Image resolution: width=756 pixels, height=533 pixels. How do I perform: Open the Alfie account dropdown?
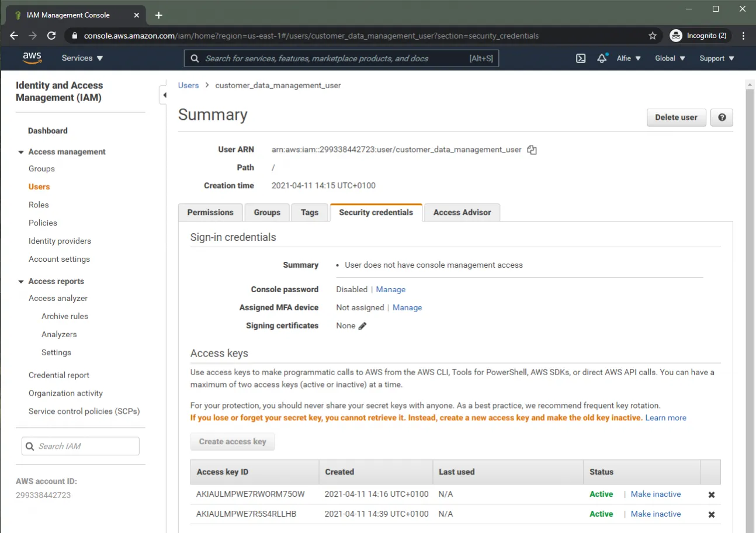click(629, 58)
